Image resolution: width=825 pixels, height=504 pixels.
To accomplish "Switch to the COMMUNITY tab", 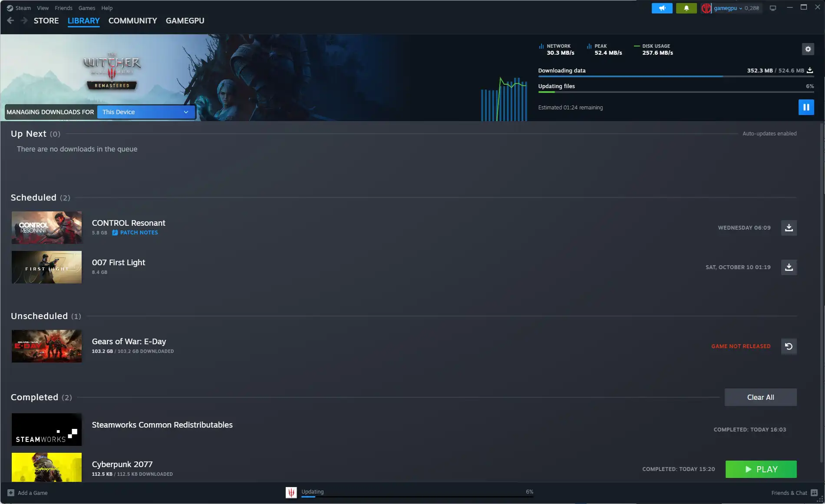I will click(x=132, y=21).
